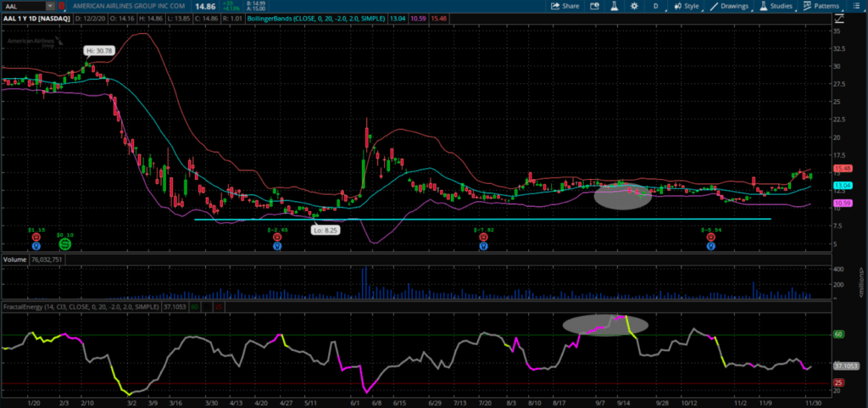This screenshot has width=868, height=408.
Task: Click the FractalEnergy value 37.1053
Action: click(174, 306)
